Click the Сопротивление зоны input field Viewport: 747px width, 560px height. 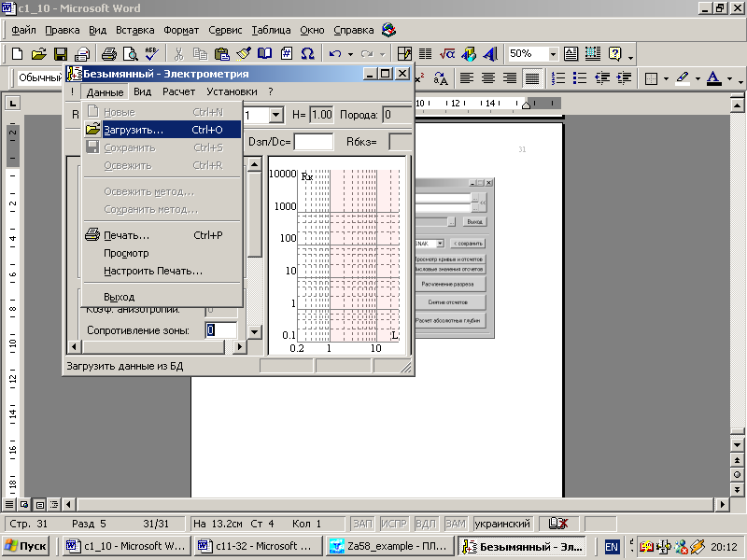click(220, 330)
